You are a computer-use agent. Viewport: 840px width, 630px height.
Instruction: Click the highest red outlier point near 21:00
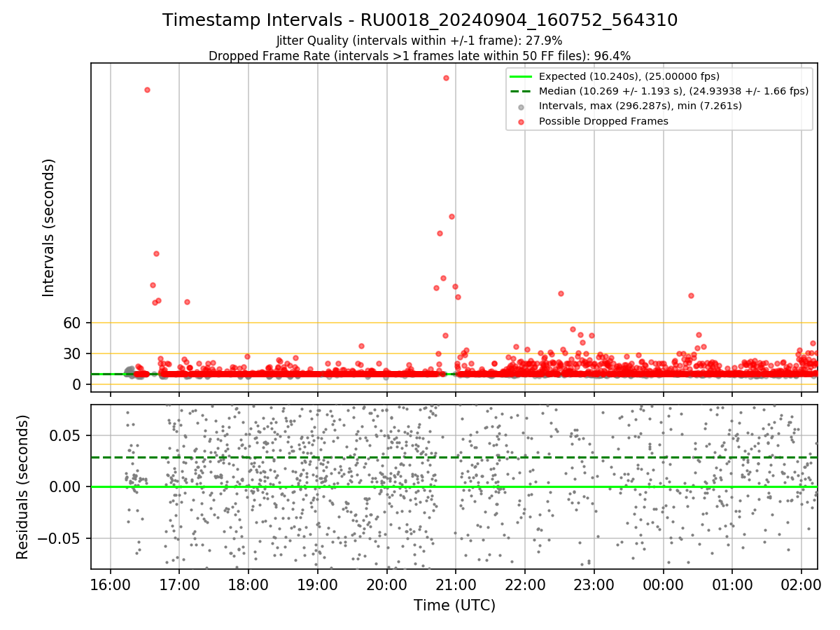pos(446,78)
